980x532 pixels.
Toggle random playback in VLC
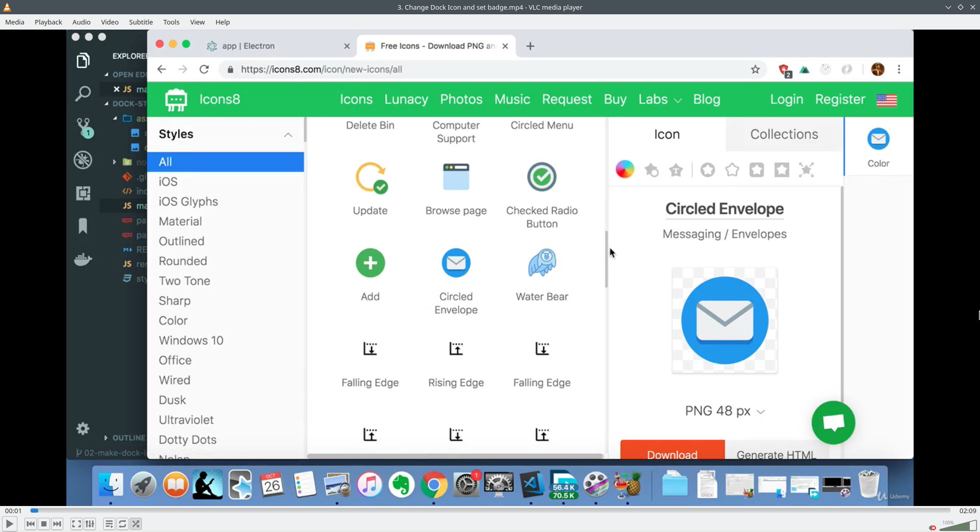click(136, 524)
